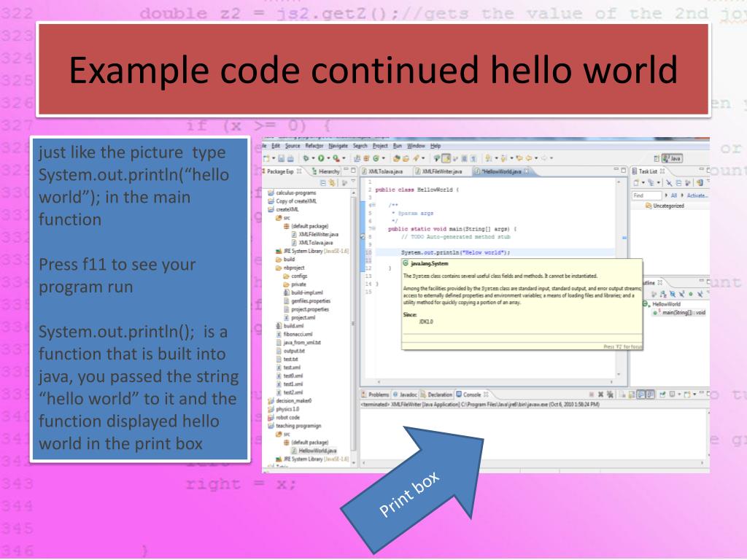Click the New Java Class green icon
This screenshot has height=560, width=747.
376,158
